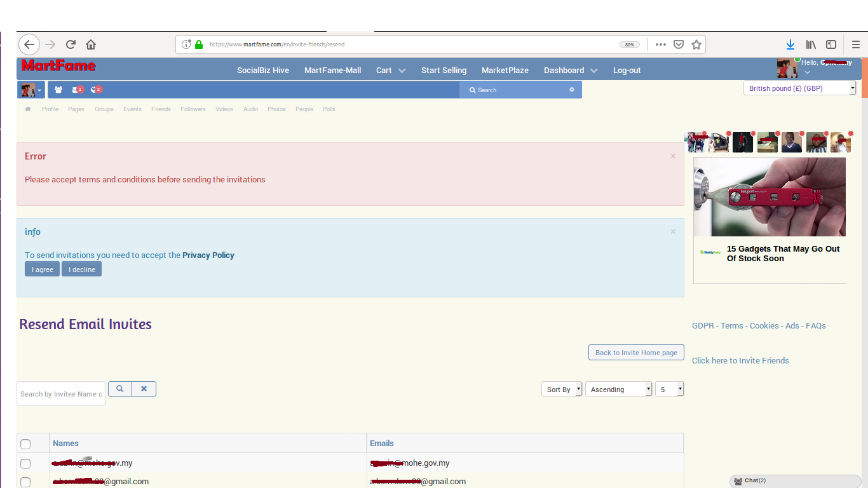View notifications icon showing 2 alerts

tap(93, 90)
